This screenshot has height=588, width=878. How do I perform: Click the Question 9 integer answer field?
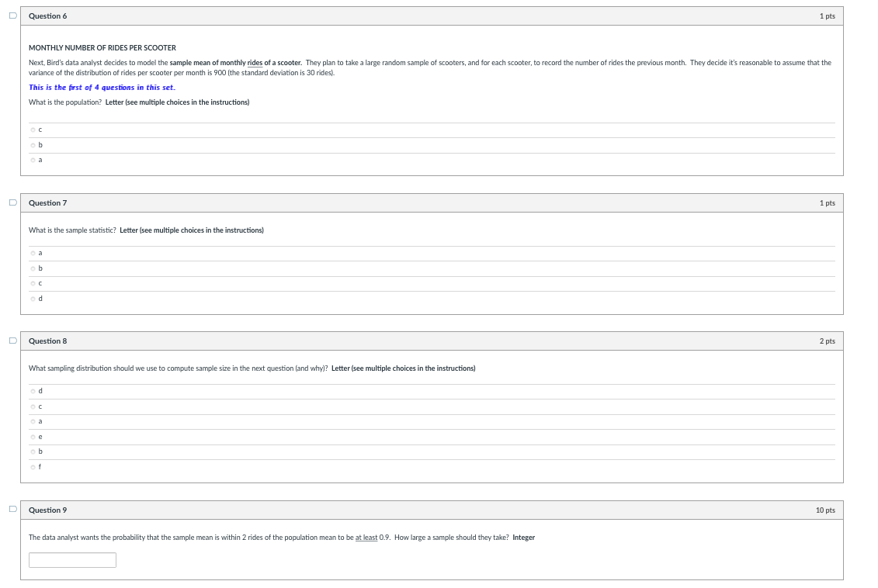[x=72, y=560]
